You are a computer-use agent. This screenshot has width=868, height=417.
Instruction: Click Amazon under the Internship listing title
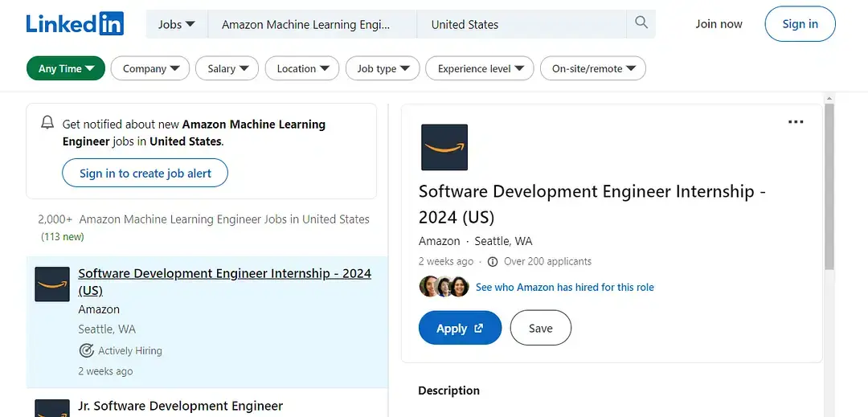point(99,309)
